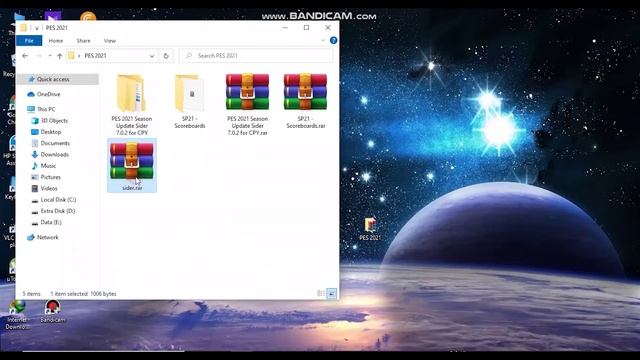Open Internet Download Manager desktop shortcut
The height and width of the screenshot is (360, 640).
[x=17, y=314]
